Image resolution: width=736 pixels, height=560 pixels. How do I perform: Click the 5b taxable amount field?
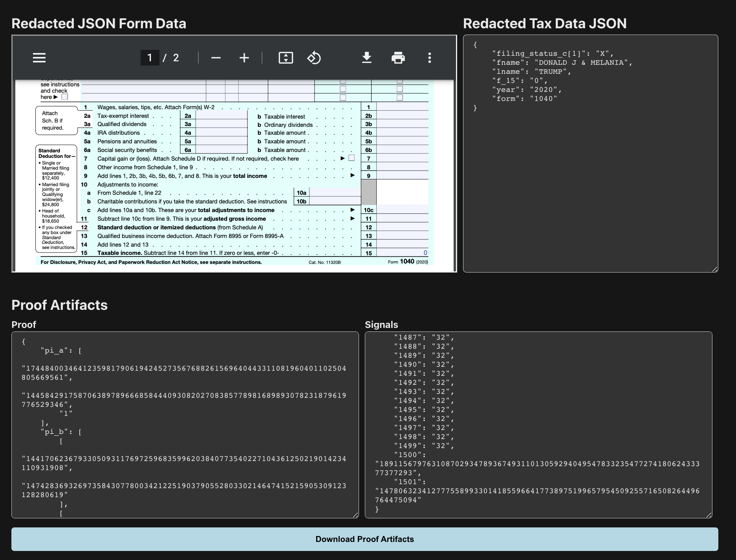point(402,141)
